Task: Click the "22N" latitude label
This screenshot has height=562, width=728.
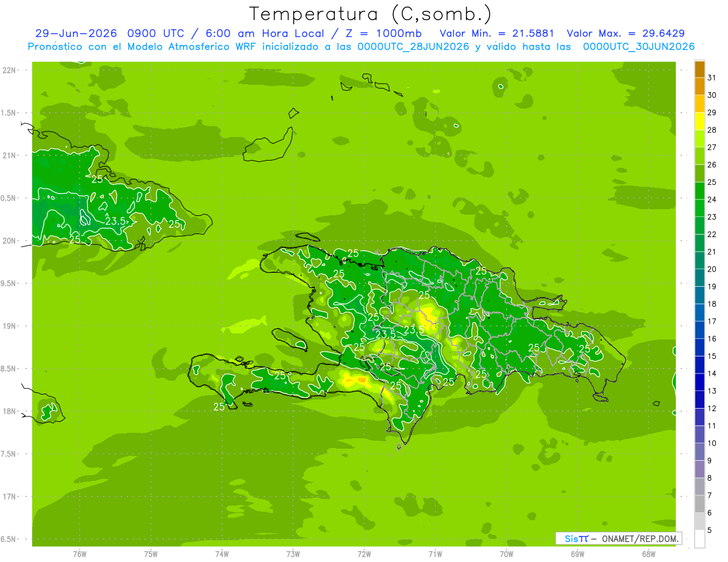Action: tap(10, 70)
